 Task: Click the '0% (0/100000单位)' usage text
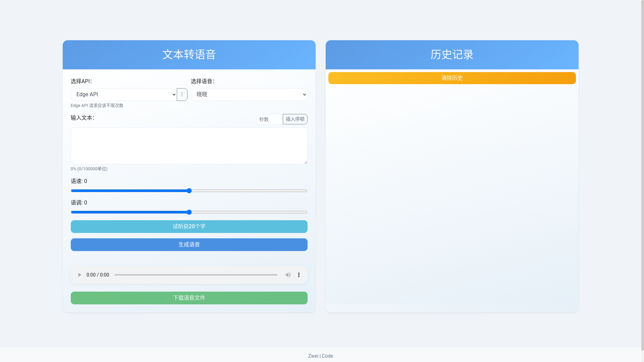[89, 169]
